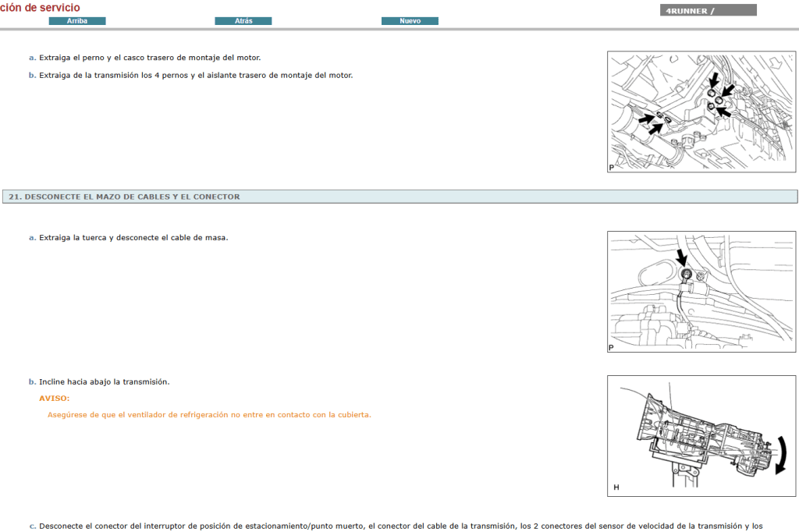
Task: Open the ground cable nut diagram
Action: pos(700,291)
